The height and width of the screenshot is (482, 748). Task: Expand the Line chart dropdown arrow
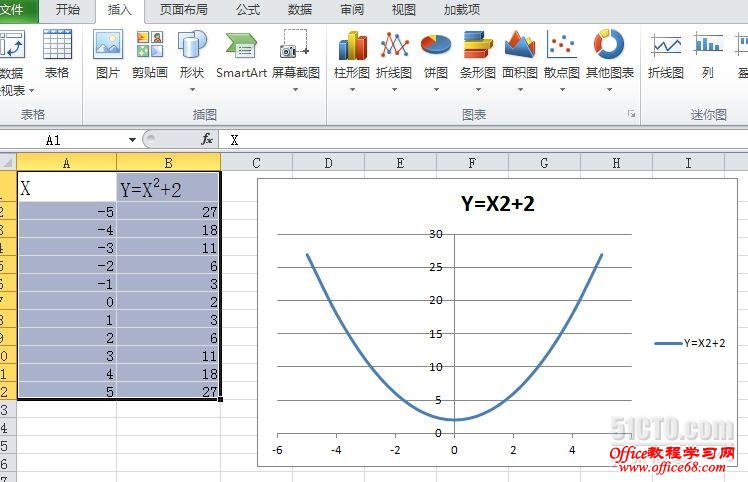[394, 89]
